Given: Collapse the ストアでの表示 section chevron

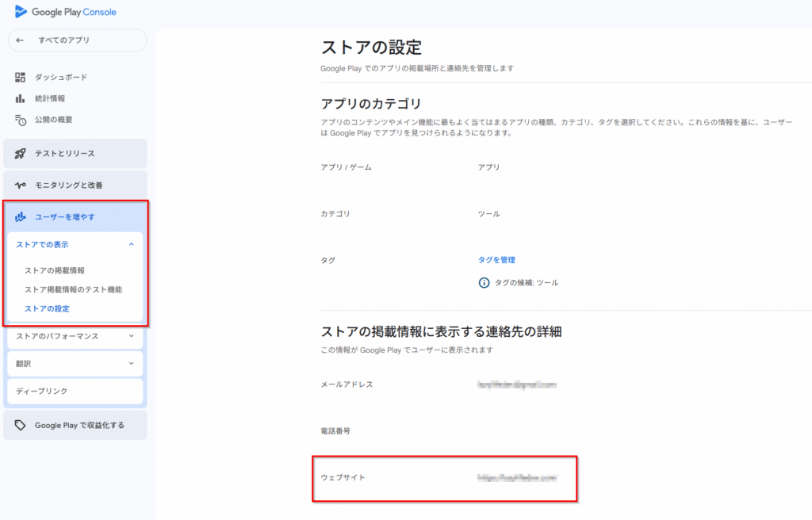Looking at the screenshot, I should (x=131, y=245).
